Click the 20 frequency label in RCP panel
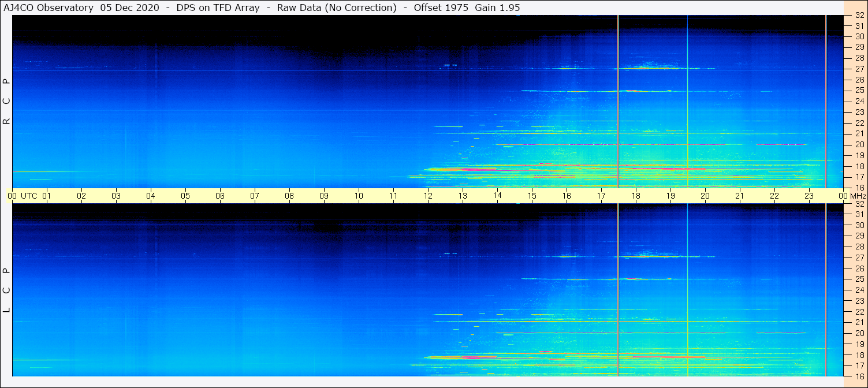 coord(859,144)
